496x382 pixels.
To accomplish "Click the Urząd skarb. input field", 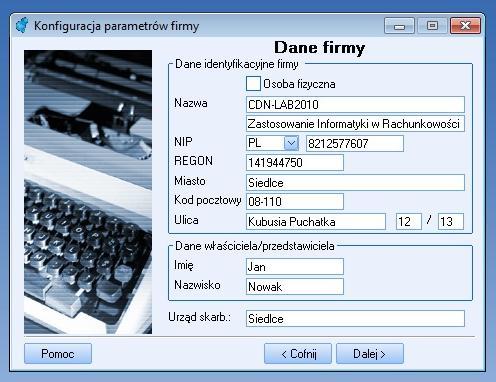I will pos(355,319).
